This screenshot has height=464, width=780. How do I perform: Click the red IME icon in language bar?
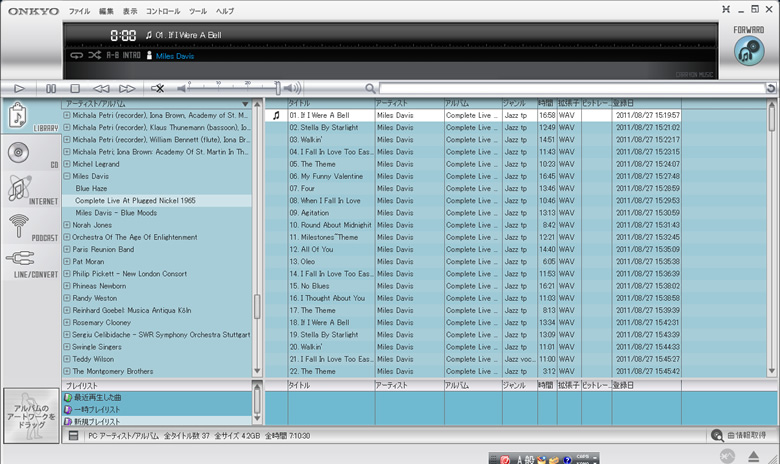pos(505,460)
